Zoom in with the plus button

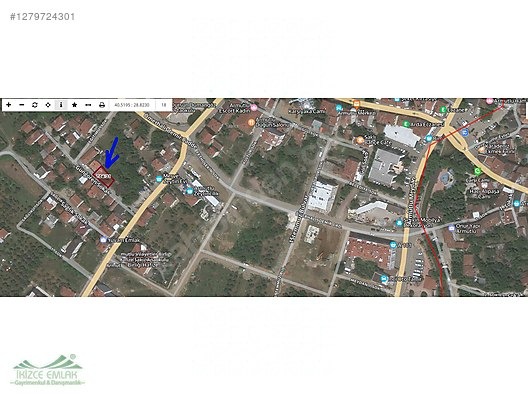point(9,105)
